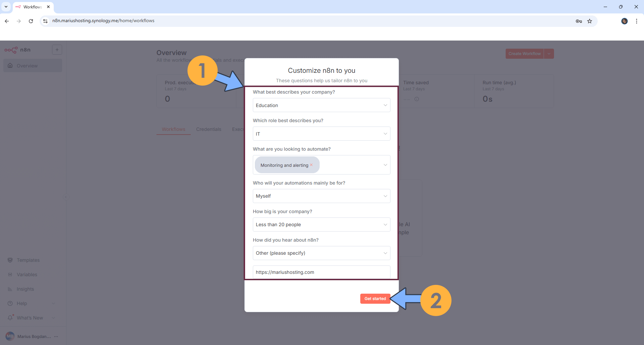
Task: Collapse the sidebar with the chevron handle
Action: (66, 197)
